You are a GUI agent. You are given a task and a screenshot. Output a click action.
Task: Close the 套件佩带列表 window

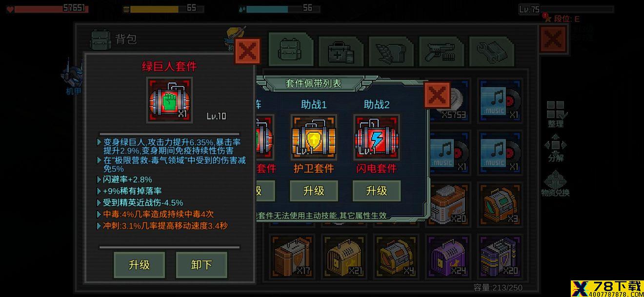tap(437, 95)
